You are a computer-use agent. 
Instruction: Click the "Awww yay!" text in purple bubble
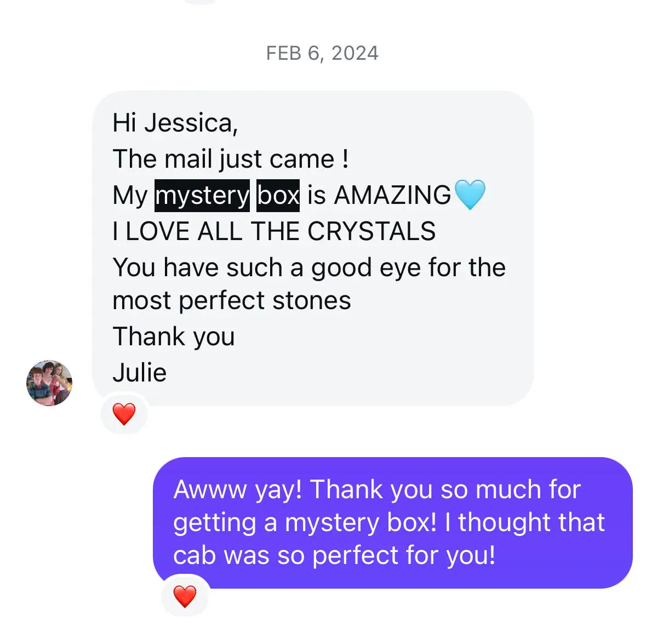[x=238, y=489]
